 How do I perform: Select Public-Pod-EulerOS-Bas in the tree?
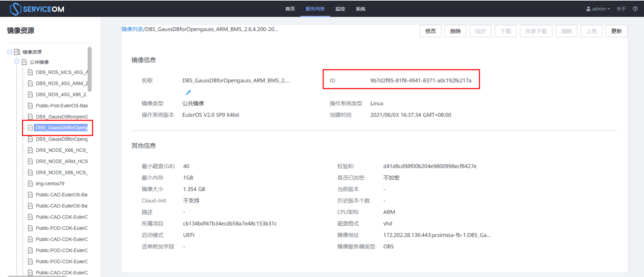pos(62,106)
